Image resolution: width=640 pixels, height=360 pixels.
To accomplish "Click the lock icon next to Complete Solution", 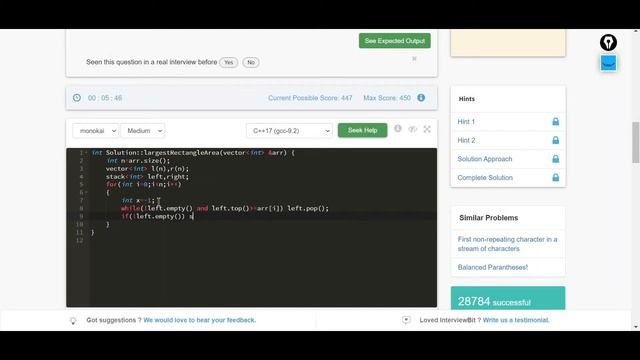I will tap(556, 178).
